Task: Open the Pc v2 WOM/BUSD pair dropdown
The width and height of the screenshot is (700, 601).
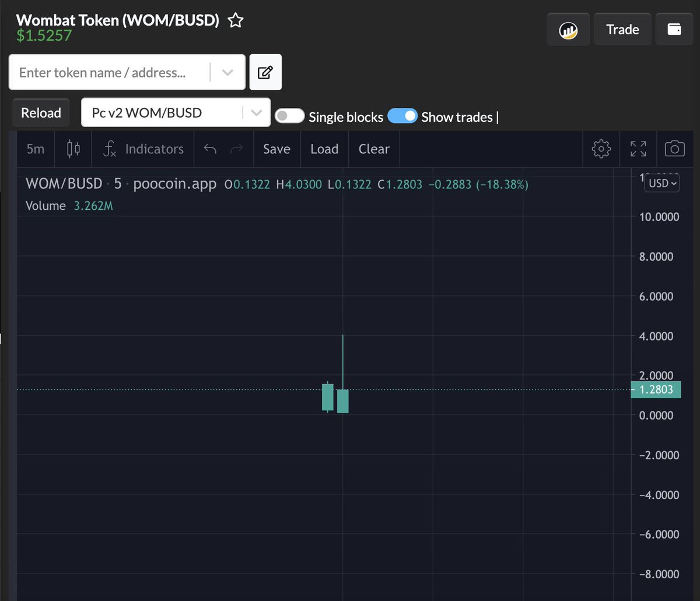Action: tap(176, 113)
